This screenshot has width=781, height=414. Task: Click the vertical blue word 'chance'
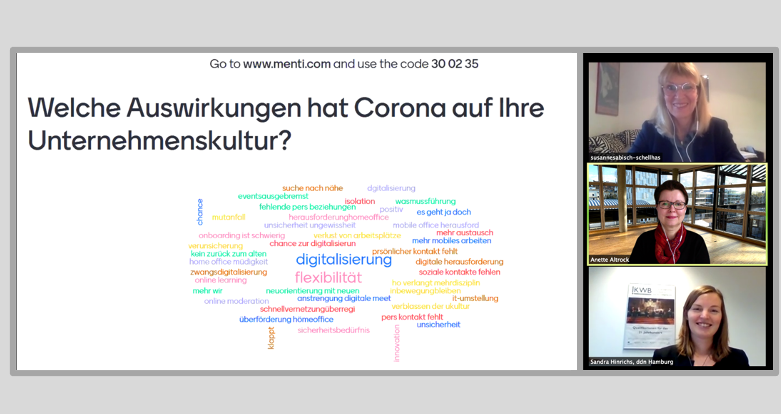point(200,211)
